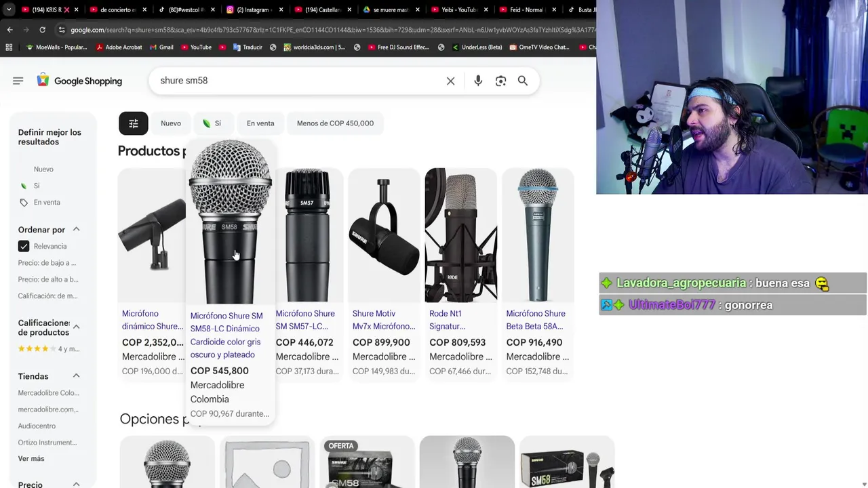Sort by Precio: de bajo a alto
Screen dimensions: 868x488
(x=47, y=263)
